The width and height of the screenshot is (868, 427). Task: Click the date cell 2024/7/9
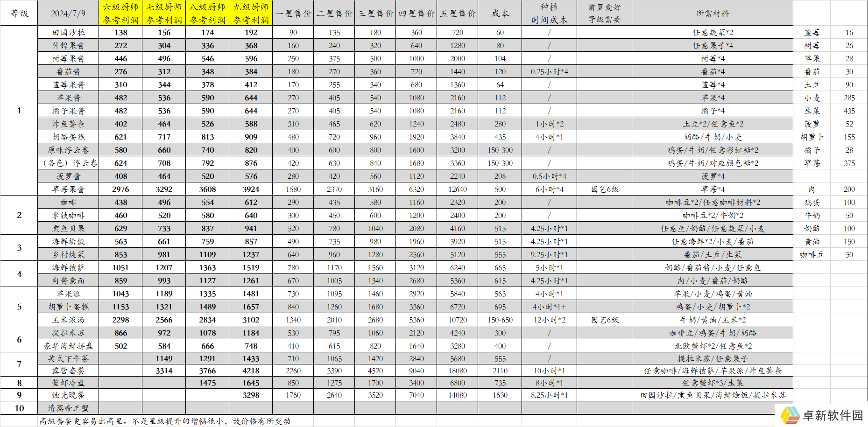(68, 13)
